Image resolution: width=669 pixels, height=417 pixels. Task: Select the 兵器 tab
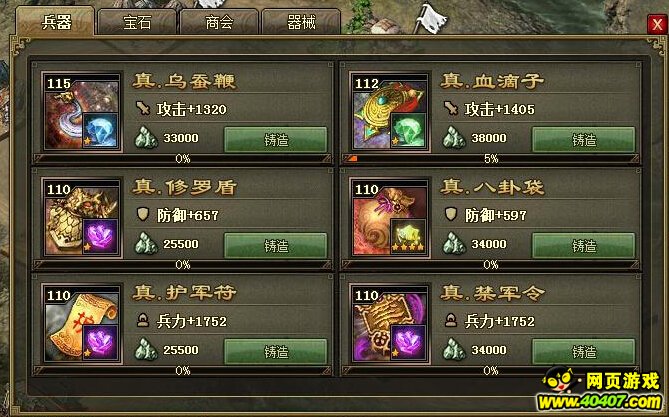[55, 21]
